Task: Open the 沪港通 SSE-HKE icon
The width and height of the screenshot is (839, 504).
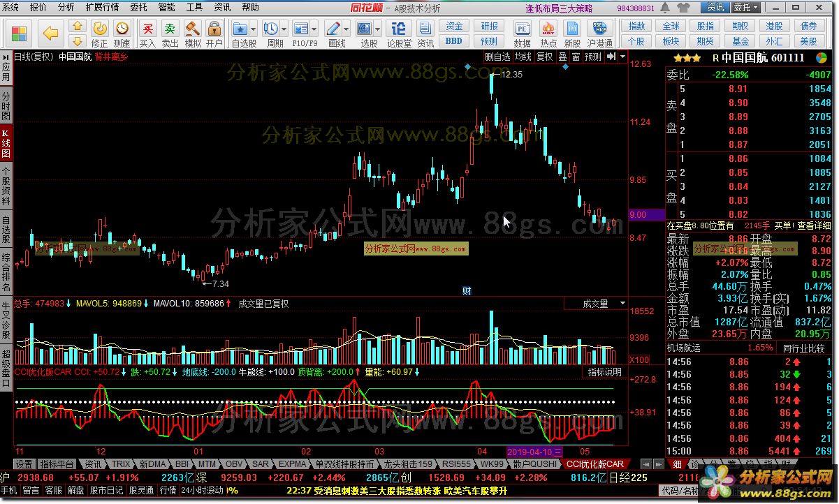Action: pyautogui.click(x=600, y=33)
